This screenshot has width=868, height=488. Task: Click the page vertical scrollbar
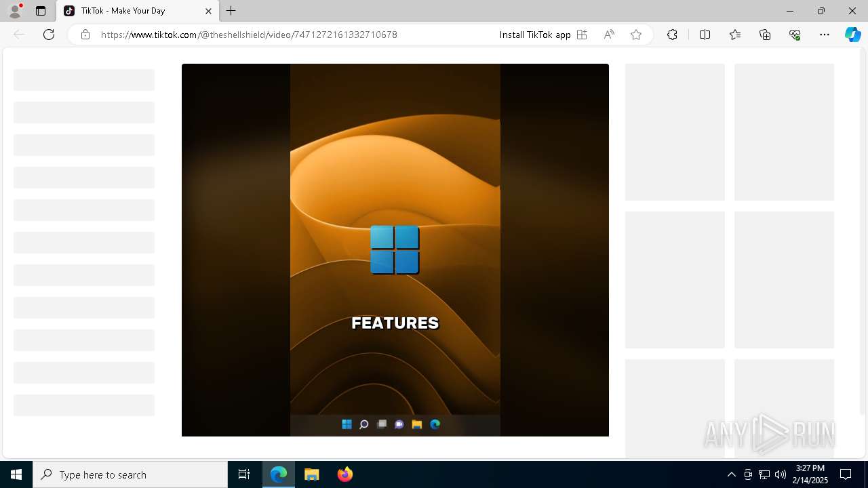[863, 230]
